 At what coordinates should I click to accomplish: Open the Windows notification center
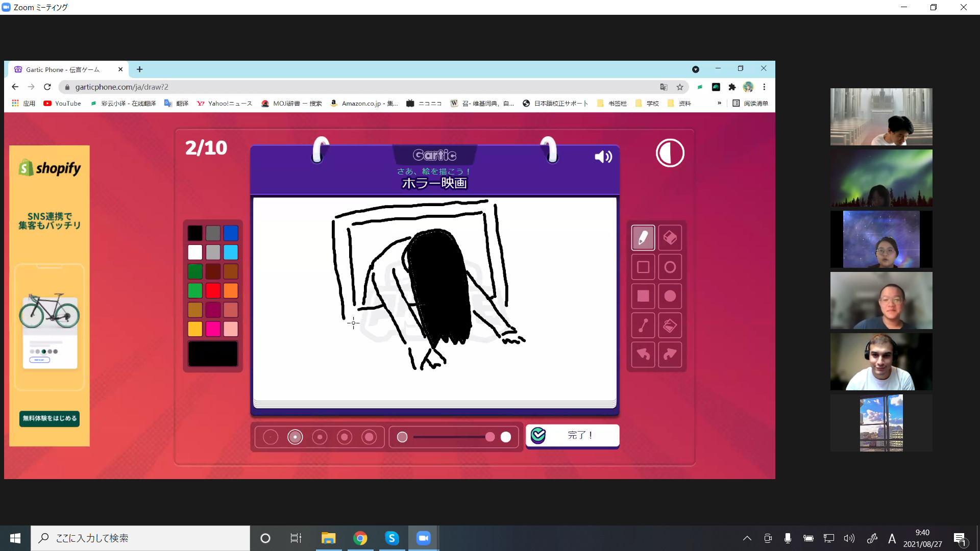[x=960, y=538]
